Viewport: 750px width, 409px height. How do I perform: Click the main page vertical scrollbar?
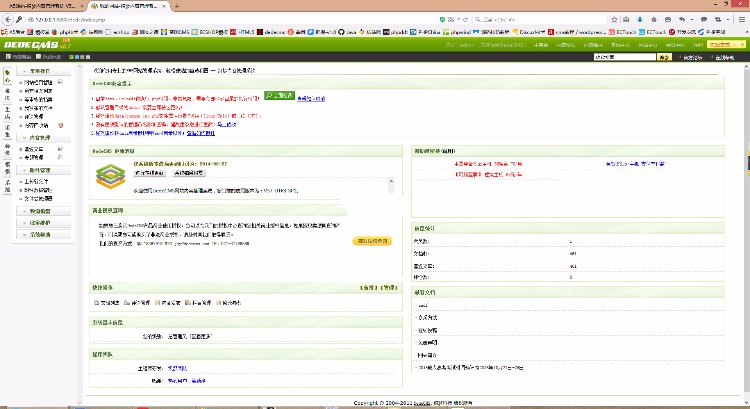coord(747,230)
